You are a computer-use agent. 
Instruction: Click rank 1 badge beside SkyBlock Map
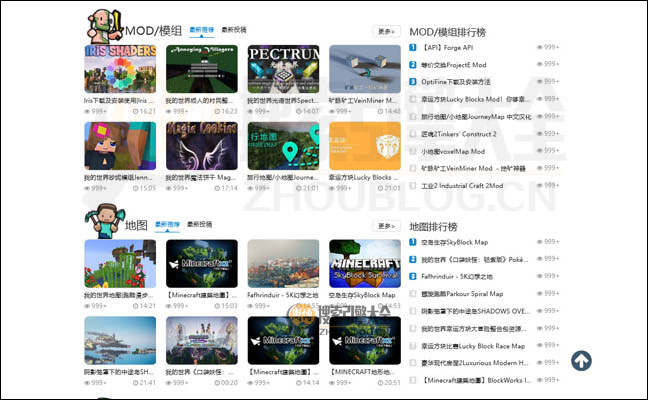(x=412, y=242)
